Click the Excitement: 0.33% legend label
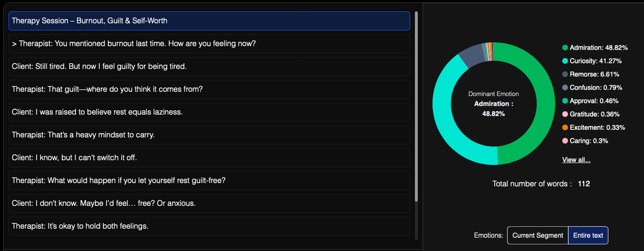The width and height of the screenshot is (644, 251). click(597, 127)
